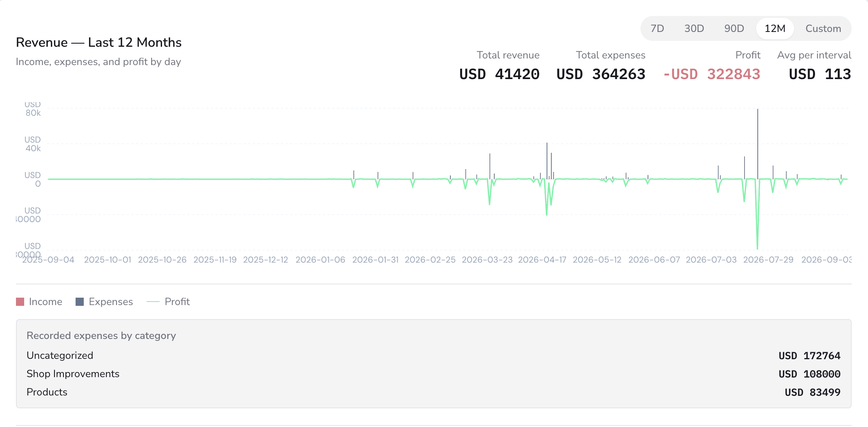Click the USD 172764 amount

(x=809, y=356)
